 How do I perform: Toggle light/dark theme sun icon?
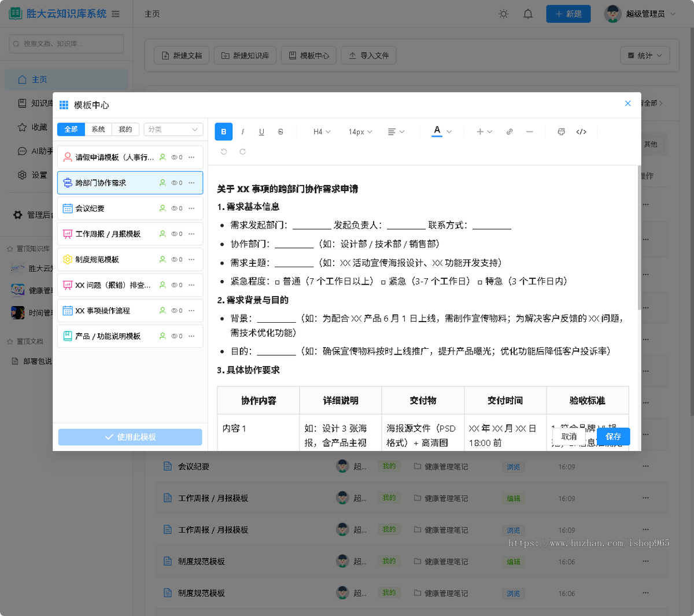pyautogui.click(x=504, y=14)
